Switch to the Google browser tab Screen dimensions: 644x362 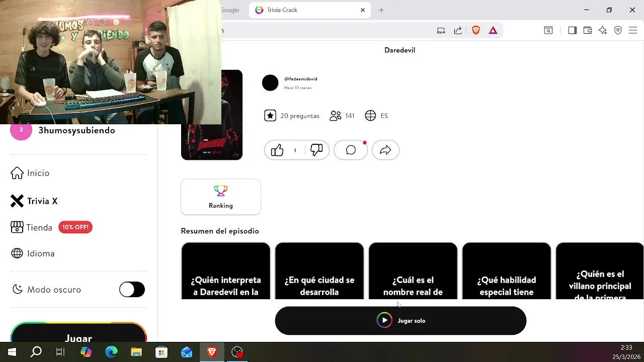pyautogui.click(x=230, y=10)
